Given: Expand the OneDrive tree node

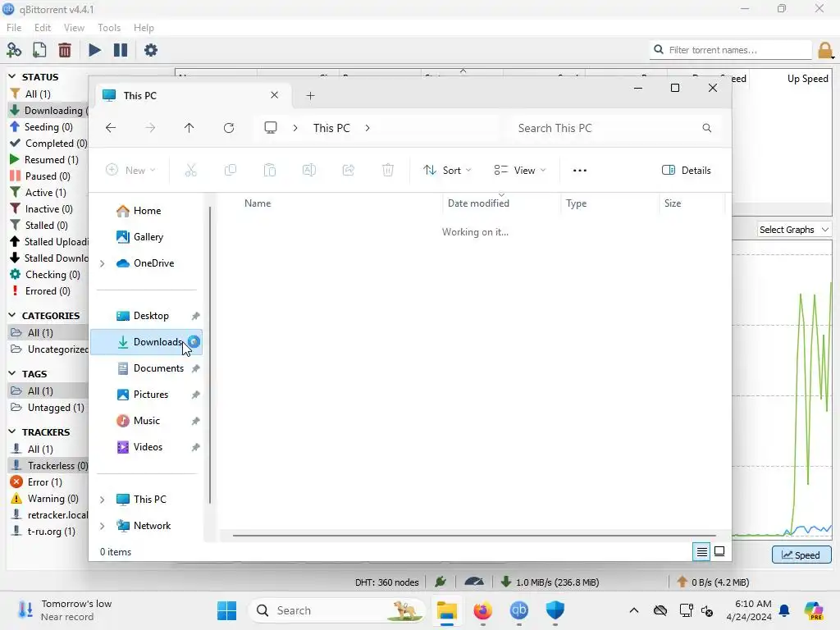Looking at the screenshot, I should [103, 263].
